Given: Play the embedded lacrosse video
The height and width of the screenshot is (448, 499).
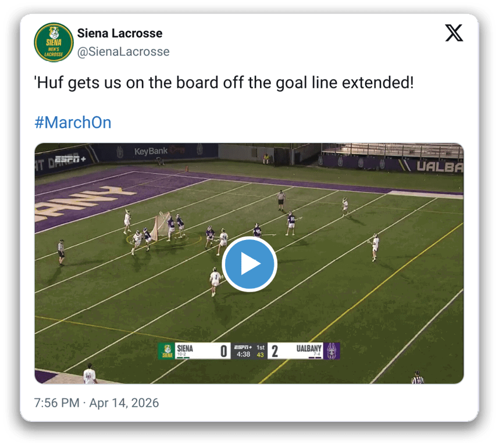Looking at the screenshot, I should click(249, 264).
